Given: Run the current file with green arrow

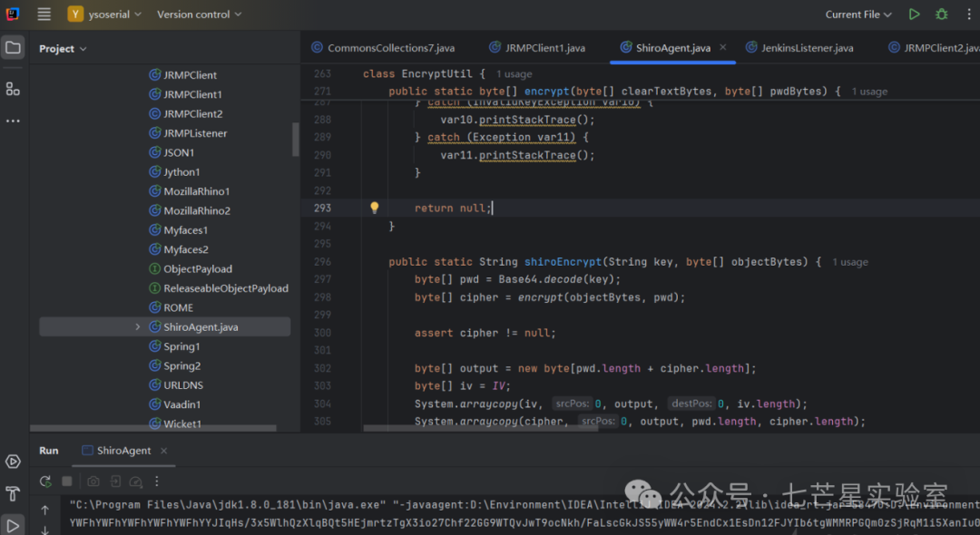Looking at the screenshot, I should [x=914, y=14].
